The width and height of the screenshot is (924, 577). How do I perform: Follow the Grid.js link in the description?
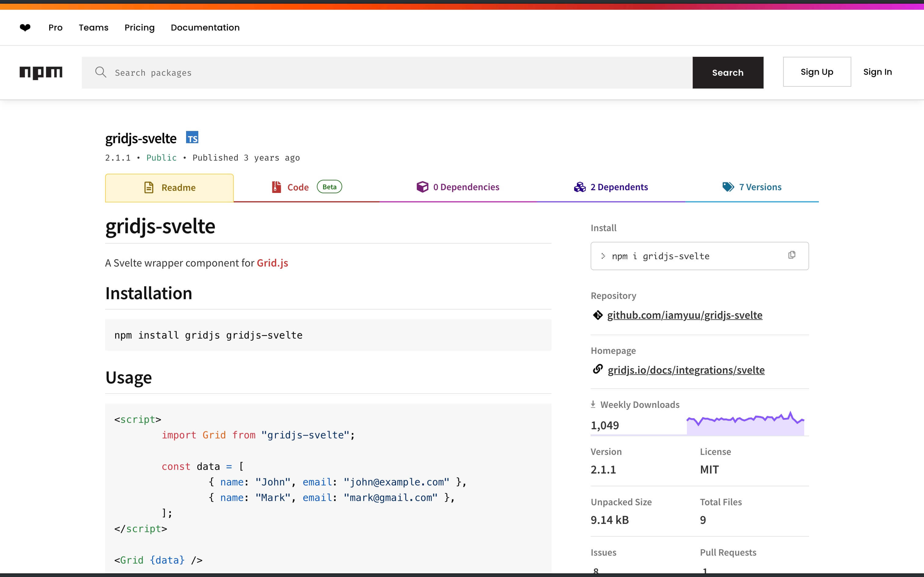click(x=272, y=263)
